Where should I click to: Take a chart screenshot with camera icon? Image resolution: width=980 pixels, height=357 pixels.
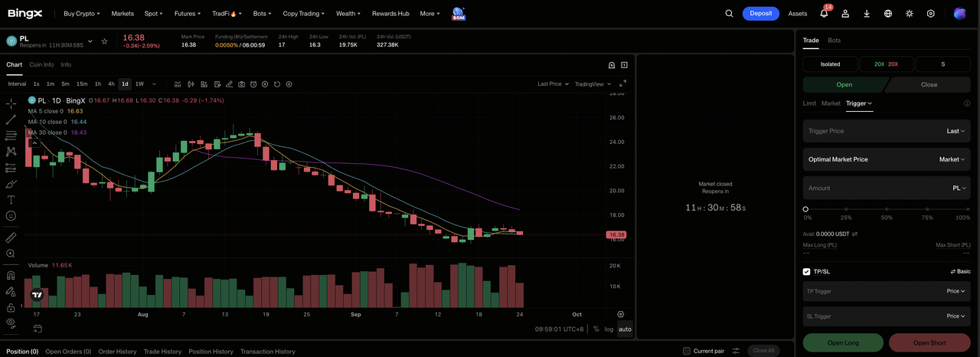click(x=241, y=84)
